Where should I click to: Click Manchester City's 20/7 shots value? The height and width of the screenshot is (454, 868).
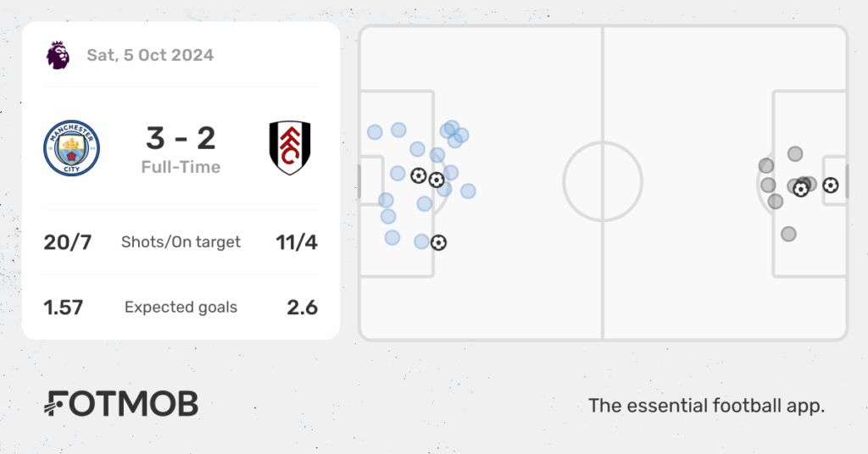coord(68,242)
